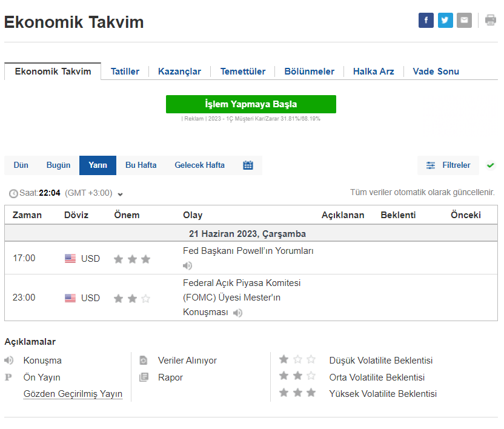504x429 pixels.
Task: Share the calendar on Facebook
Action: click(426, 21)
